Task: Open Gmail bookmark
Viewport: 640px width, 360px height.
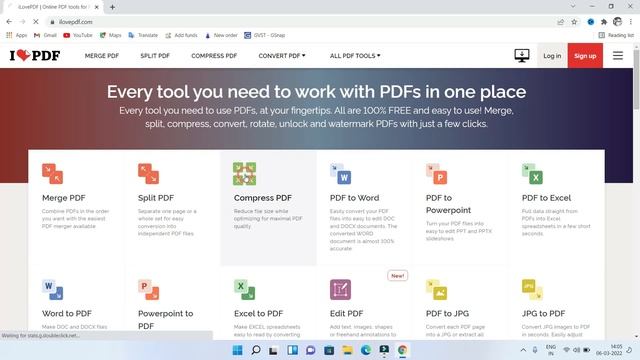Action: click(45, 36)
